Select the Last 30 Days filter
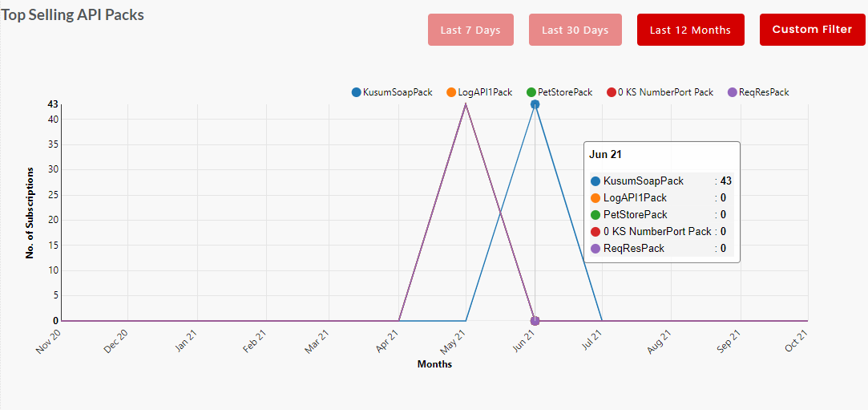The height and width of the screenshot is (410, 868). 575,30
